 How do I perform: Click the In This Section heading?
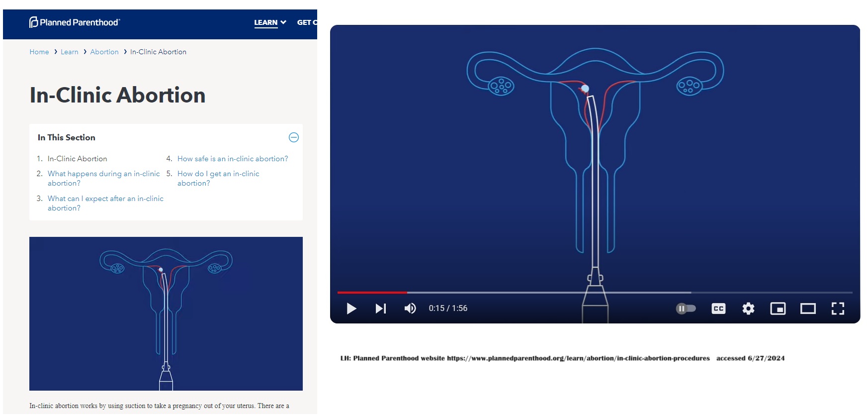point(67,137)
